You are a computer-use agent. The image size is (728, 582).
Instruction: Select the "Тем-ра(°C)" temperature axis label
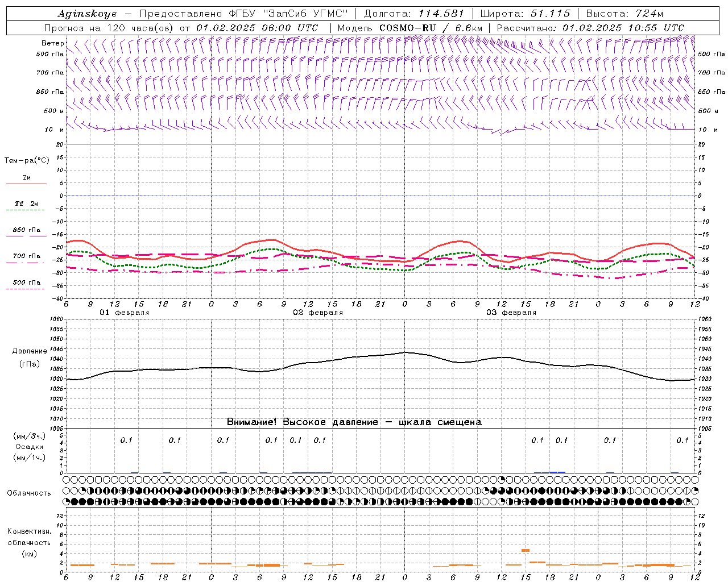27,161
